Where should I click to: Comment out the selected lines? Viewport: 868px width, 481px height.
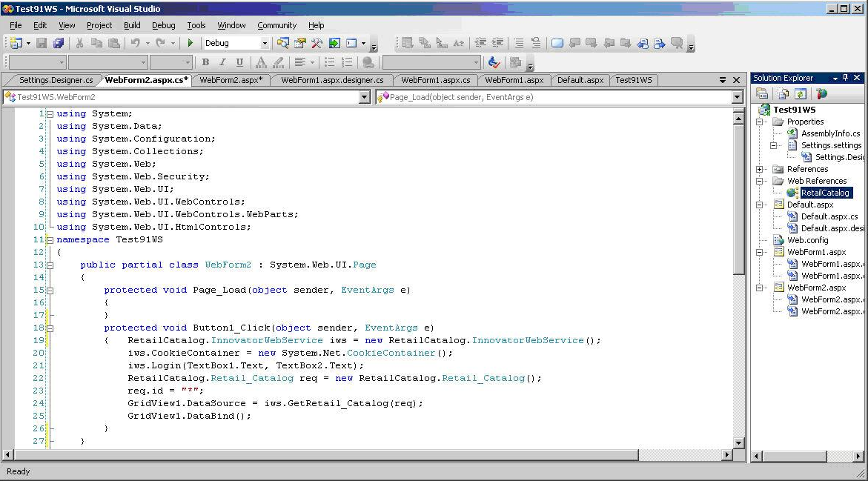[x=519, y=43]
